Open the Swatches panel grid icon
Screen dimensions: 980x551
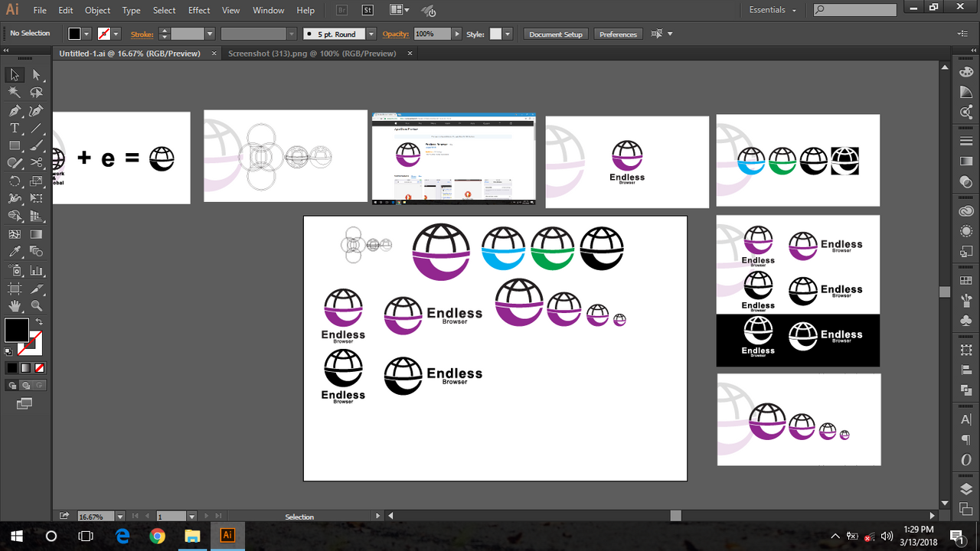966,281
